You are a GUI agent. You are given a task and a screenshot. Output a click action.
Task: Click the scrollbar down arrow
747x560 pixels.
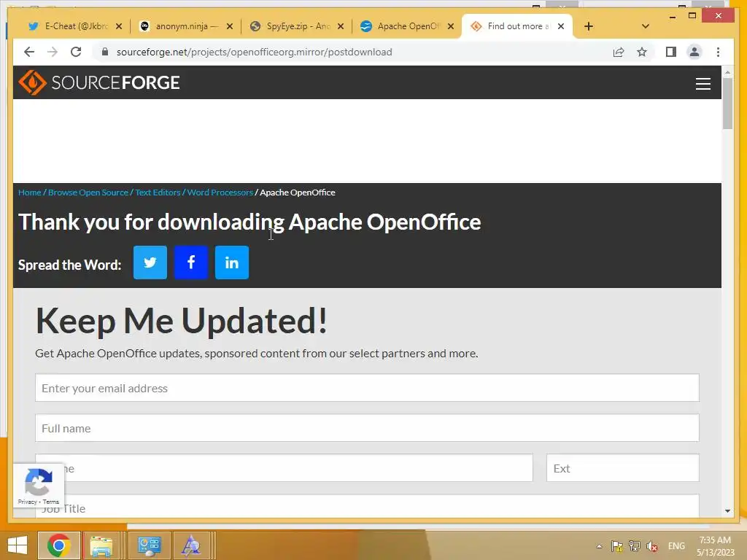click(x=727, y=511)
